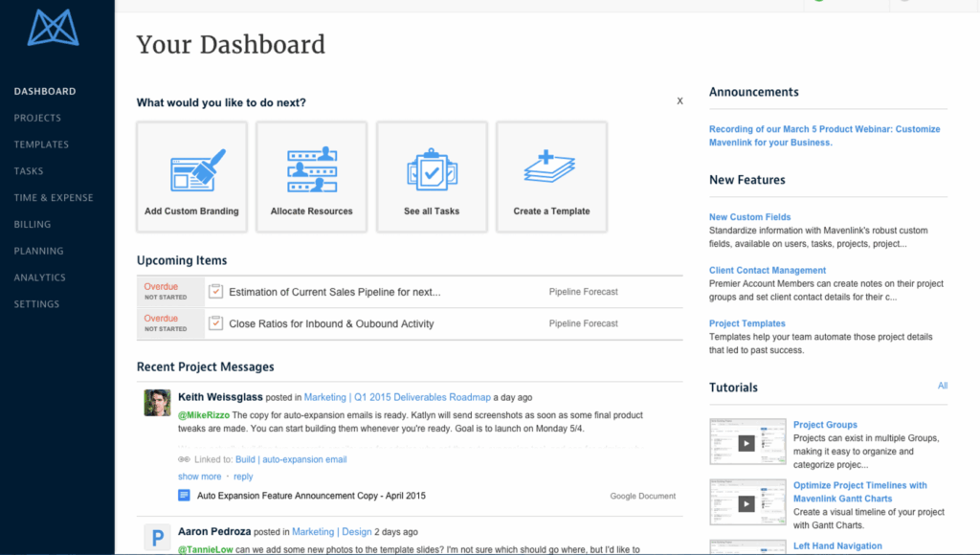Click the Create a Template label
The height and width of the screenshot is (555, 980).
click(552, 211)
